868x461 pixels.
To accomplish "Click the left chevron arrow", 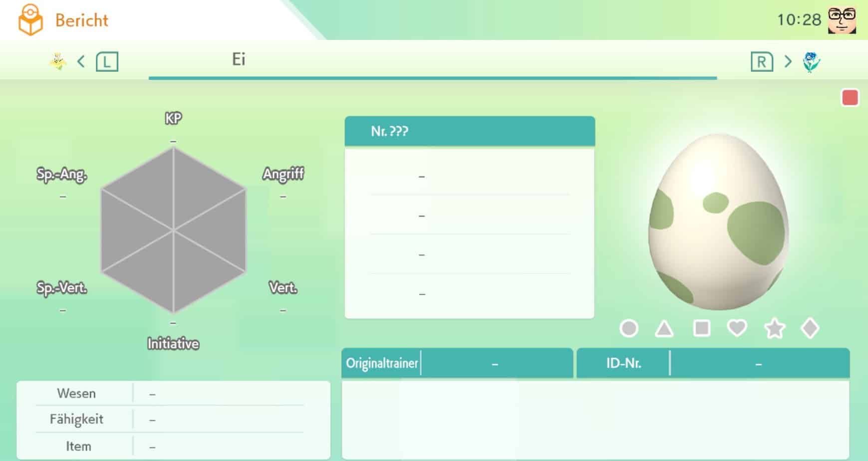I will click(81, 62).
